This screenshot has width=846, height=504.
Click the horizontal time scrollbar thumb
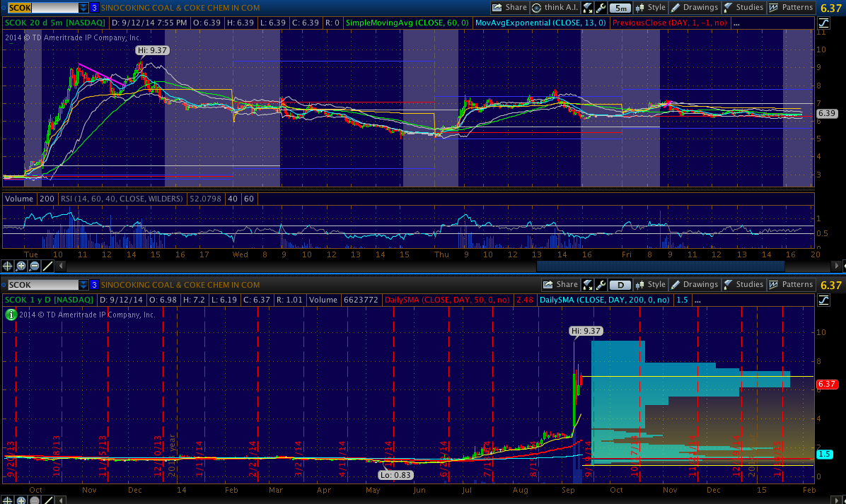click(x=661, y=266)
